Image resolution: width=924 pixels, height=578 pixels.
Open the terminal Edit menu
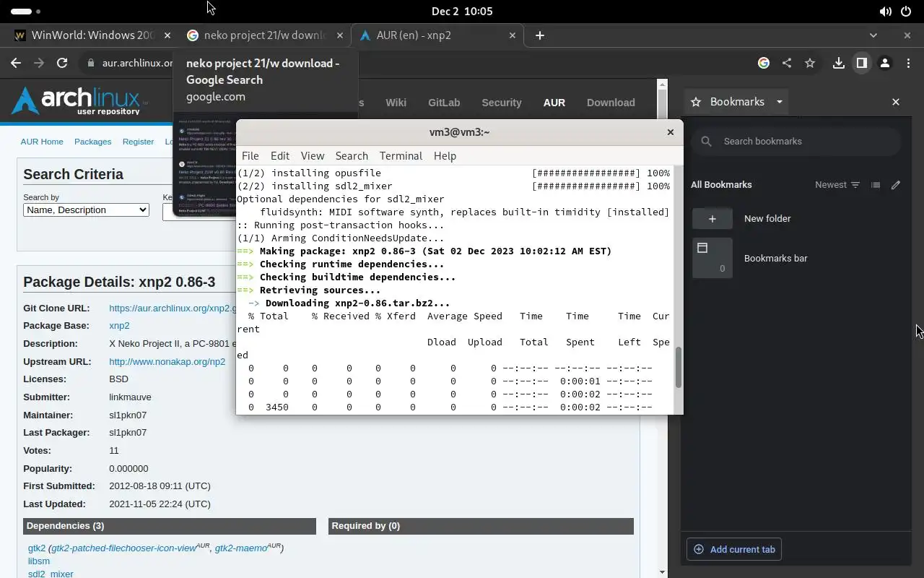click(x=279, y=155)
